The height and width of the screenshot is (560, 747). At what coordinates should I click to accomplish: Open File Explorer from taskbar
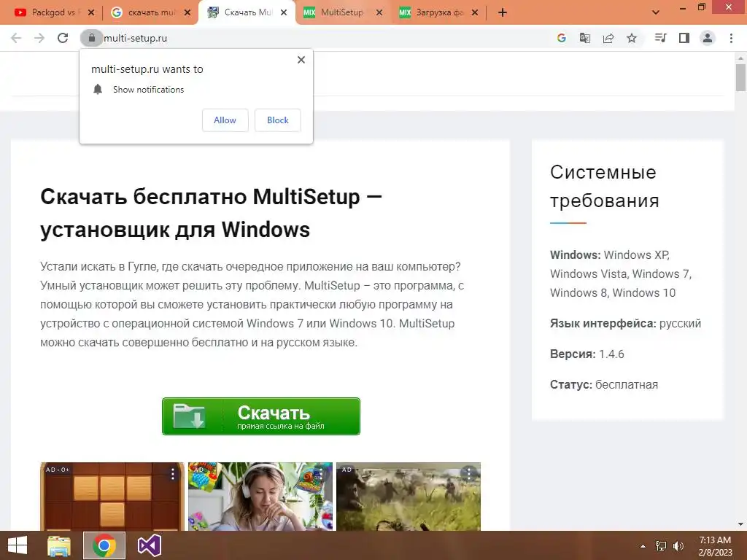59,545
